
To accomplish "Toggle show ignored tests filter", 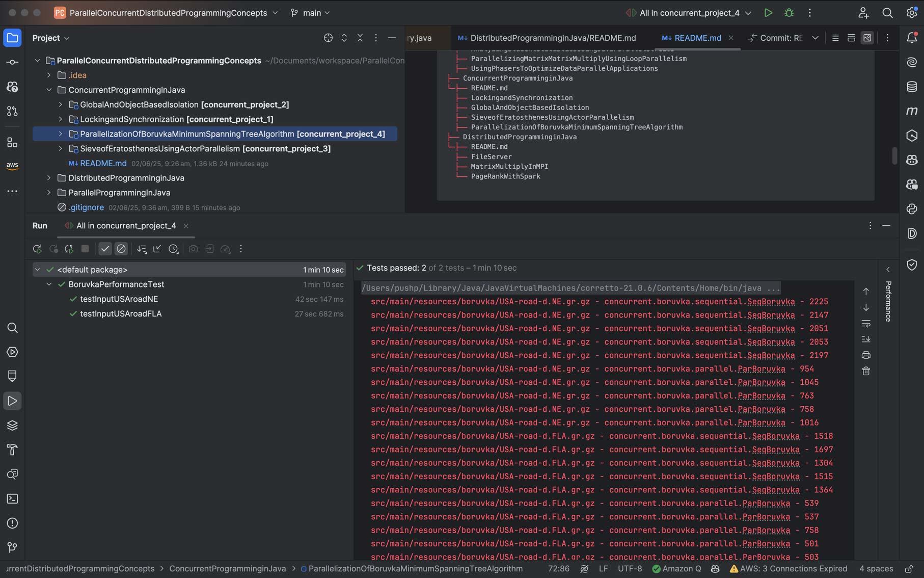I will click(121, 249).
